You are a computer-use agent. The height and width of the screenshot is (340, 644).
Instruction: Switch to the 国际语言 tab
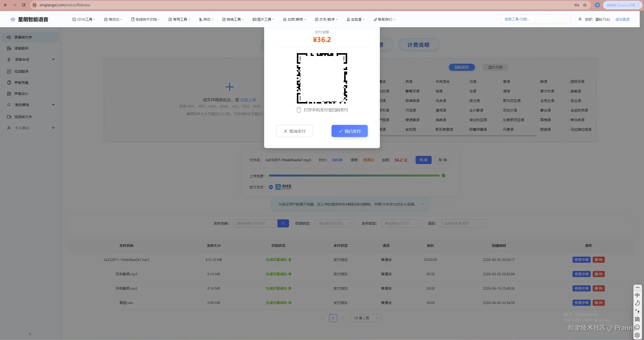pos(462,67)
